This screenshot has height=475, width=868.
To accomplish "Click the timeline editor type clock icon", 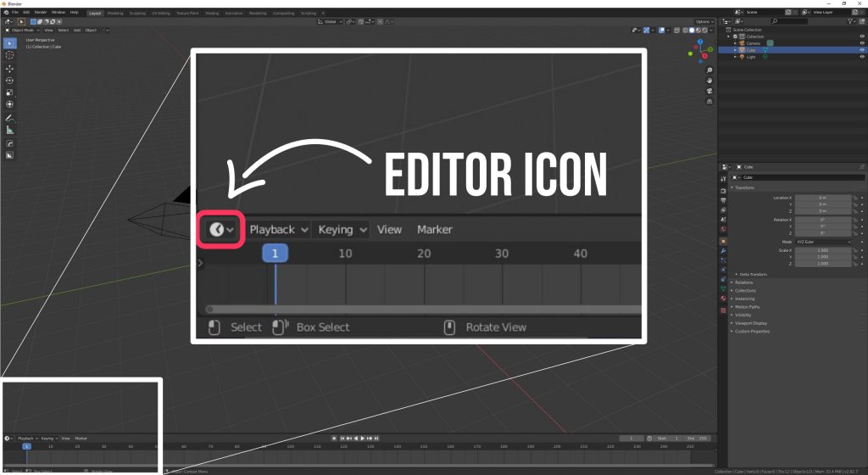I will pyautogui.click(x=8, y=439).
